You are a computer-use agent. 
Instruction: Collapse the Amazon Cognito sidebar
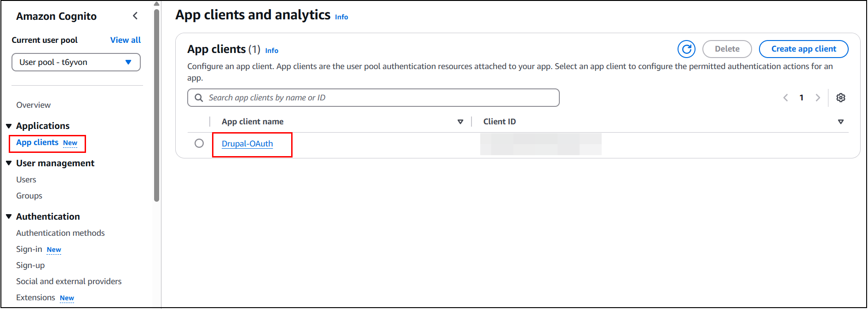135,15
